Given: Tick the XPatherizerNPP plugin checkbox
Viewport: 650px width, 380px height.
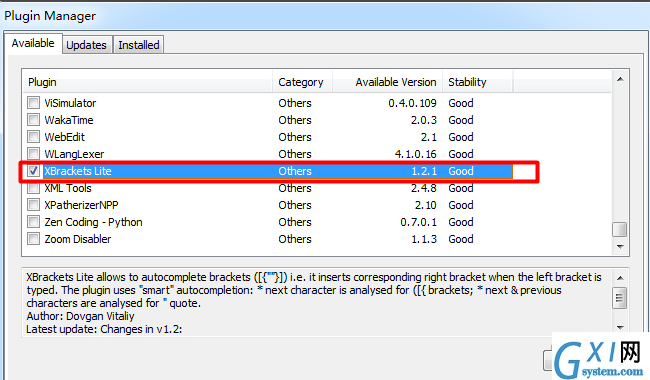Looking at the screenshot, I should 33,205.
